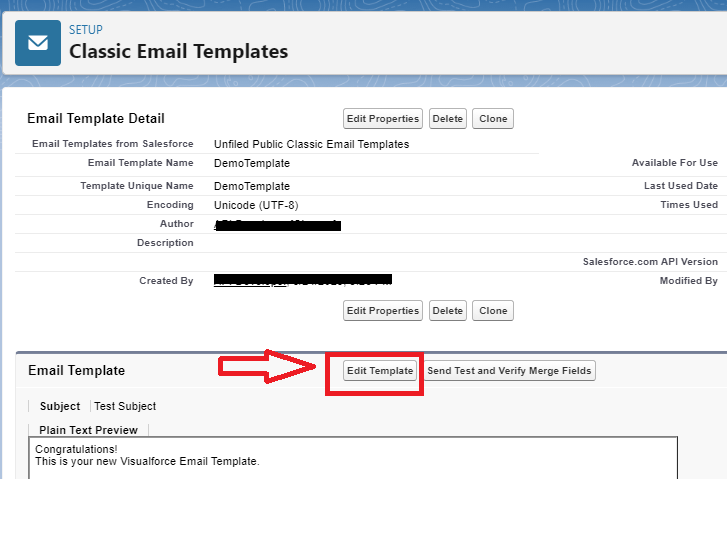The height and width of the screenshot is (537, 728).
Task: Click the Plain Text Preview label
Action: tap(88, 430)
